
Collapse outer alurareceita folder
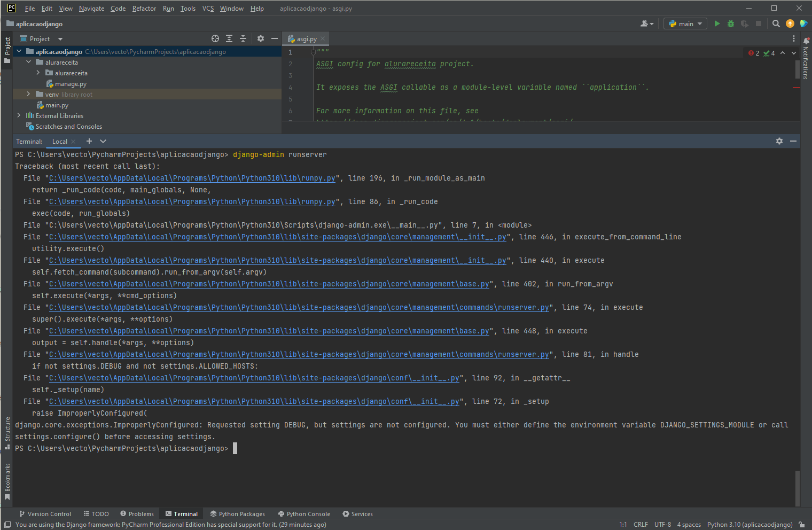pyautogui.click(x=29, y=62)
